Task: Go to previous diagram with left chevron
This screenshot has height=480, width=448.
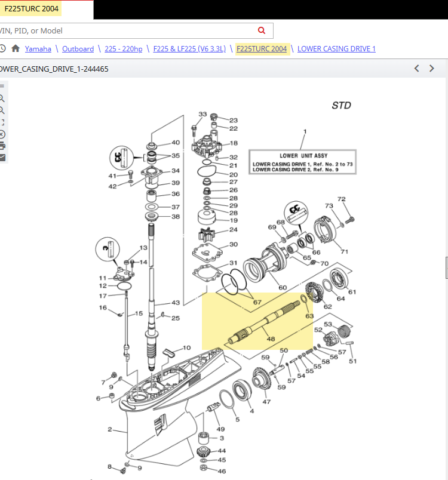Action: coord(416,68)
